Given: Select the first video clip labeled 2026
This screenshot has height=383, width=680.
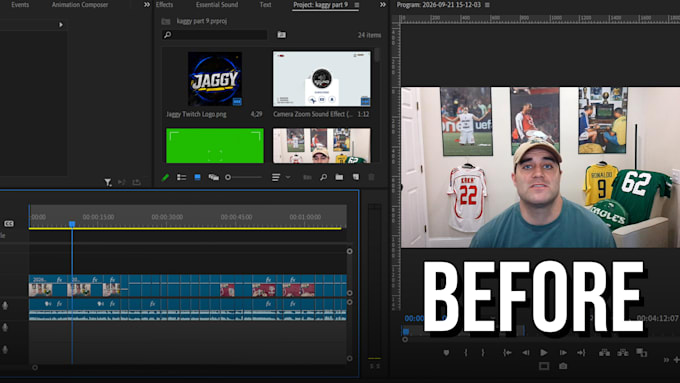Looking at the screenshot, I should (48, 285).
